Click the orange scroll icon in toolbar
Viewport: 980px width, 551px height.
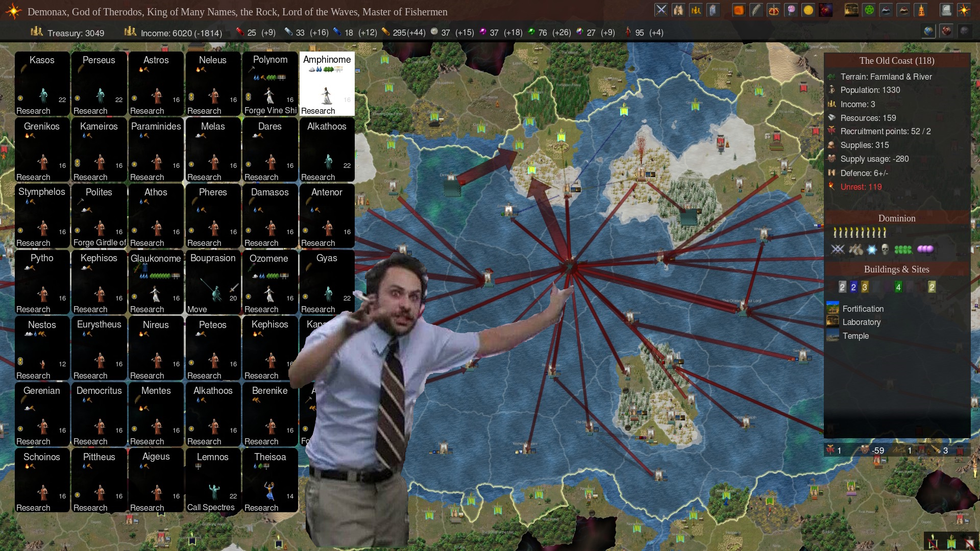[x=739, y=10]
